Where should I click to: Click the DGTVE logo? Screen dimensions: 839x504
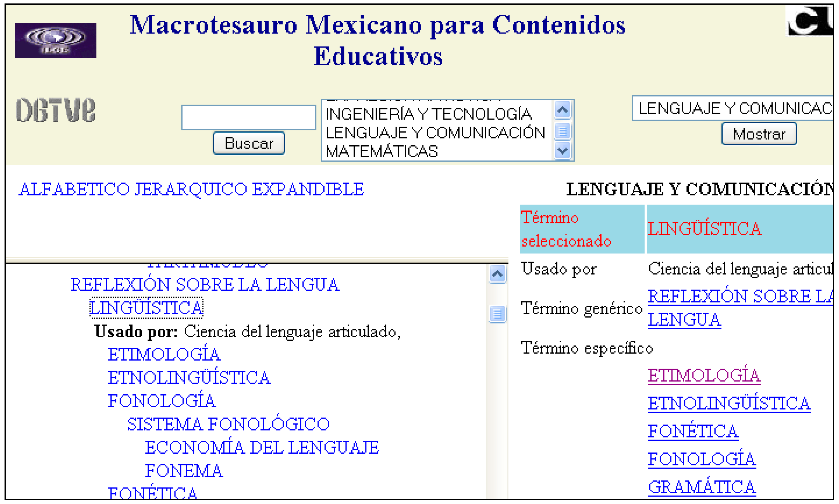(56, 110)
